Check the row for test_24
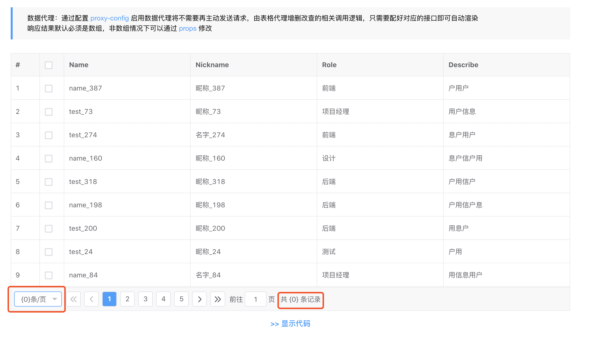The width and height of the screenshot is (594, 364). click(49, 252)
